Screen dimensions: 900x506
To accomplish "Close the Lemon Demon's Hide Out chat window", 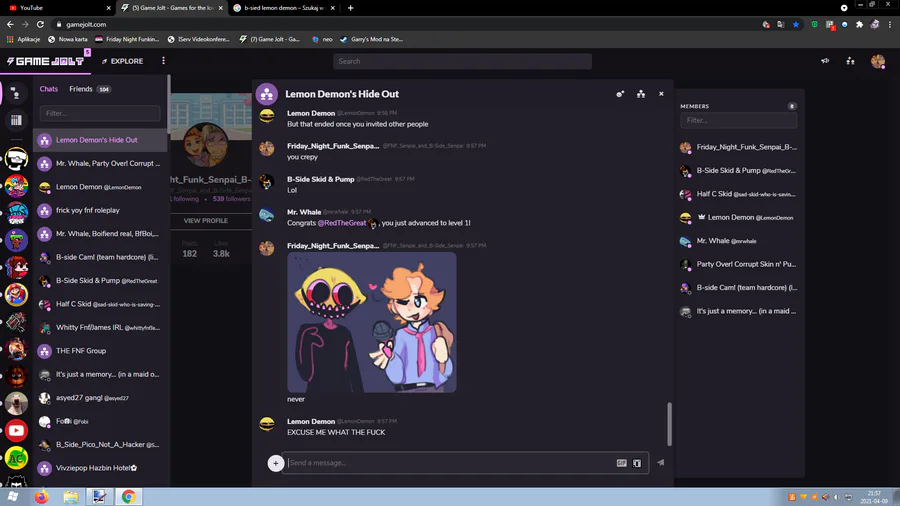I will click(661, 94).
